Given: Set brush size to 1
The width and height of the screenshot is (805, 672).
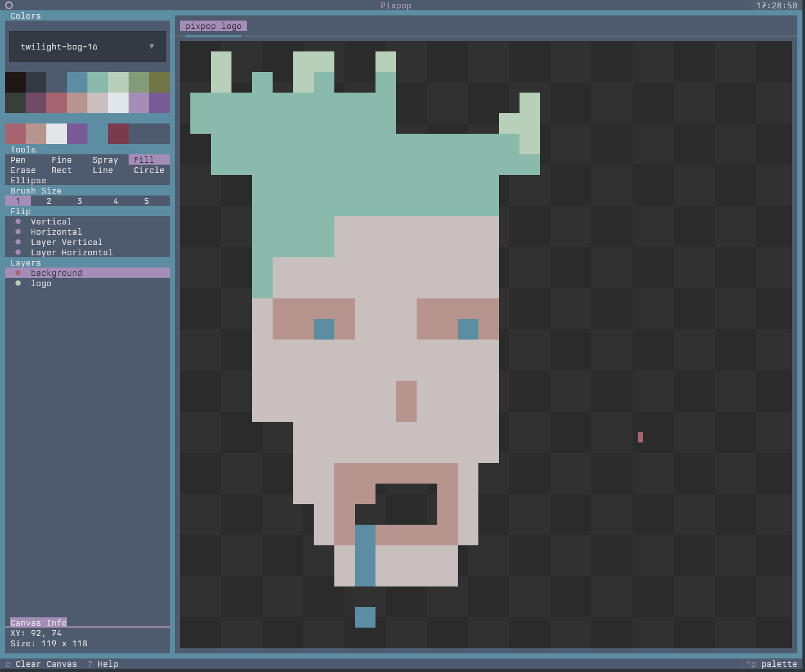Looking at the screenshot, I should [x=18, y=201].
